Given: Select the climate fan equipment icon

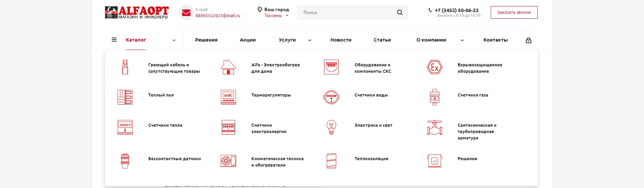Looking at the screenshot, I should tap(228, 161).
